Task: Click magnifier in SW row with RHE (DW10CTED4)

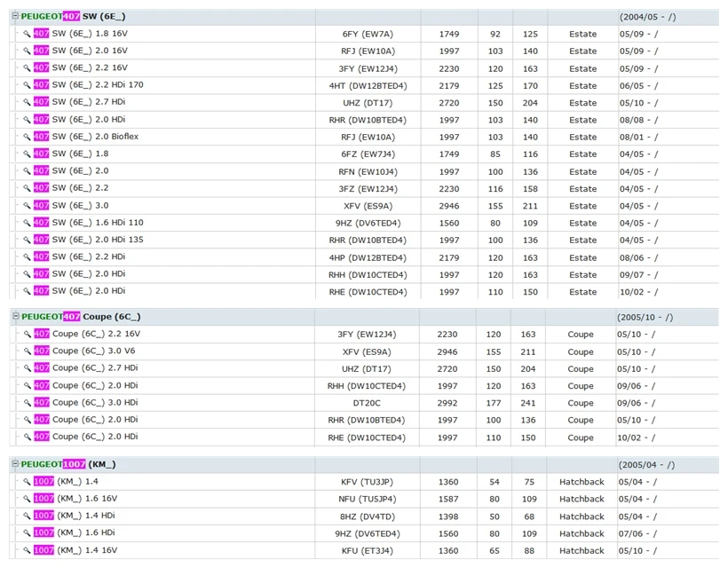Action: (27, 291)
